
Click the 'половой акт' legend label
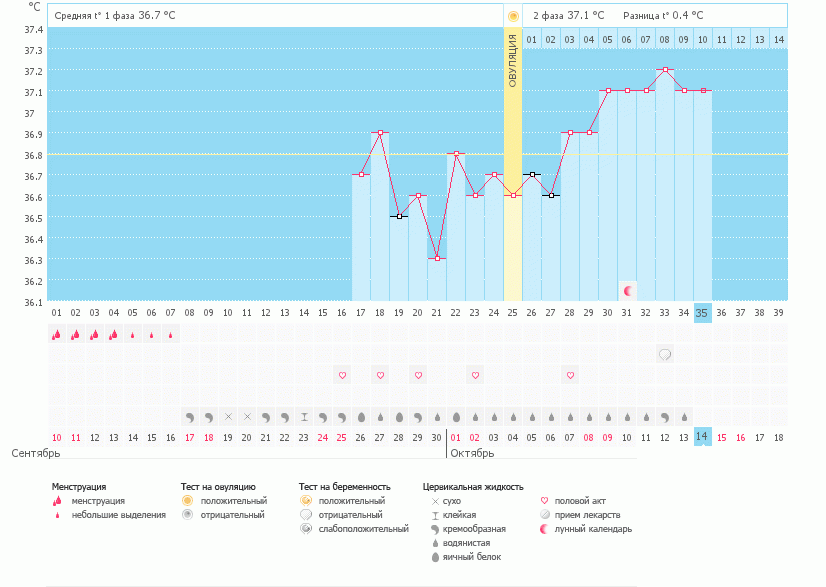tap(580, 501)
